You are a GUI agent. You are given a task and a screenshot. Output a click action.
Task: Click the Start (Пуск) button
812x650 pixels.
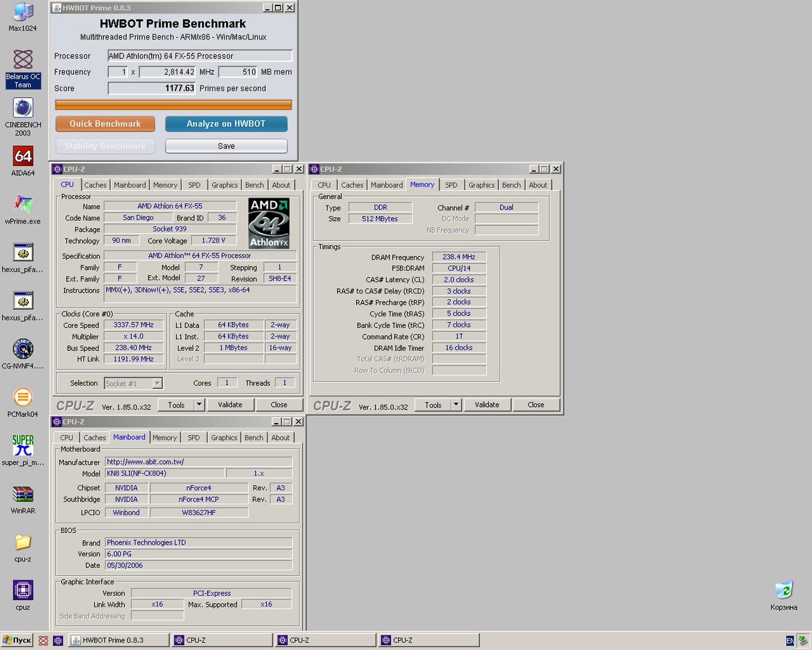pyautogui.click(x=17, y=640)
